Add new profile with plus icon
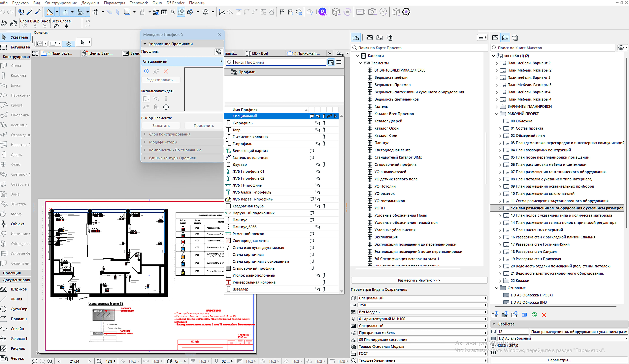This screenshot has height=364, width=629. click(x=146, y=71)
